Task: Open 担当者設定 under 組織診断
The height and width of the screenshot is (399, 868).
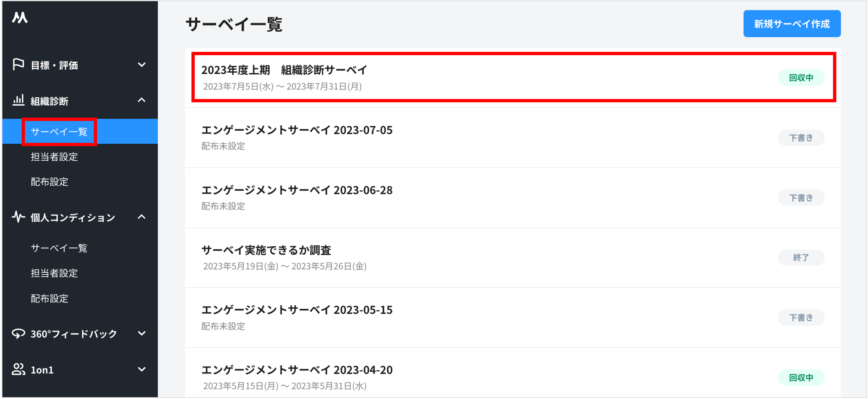Action: (54, 157)
